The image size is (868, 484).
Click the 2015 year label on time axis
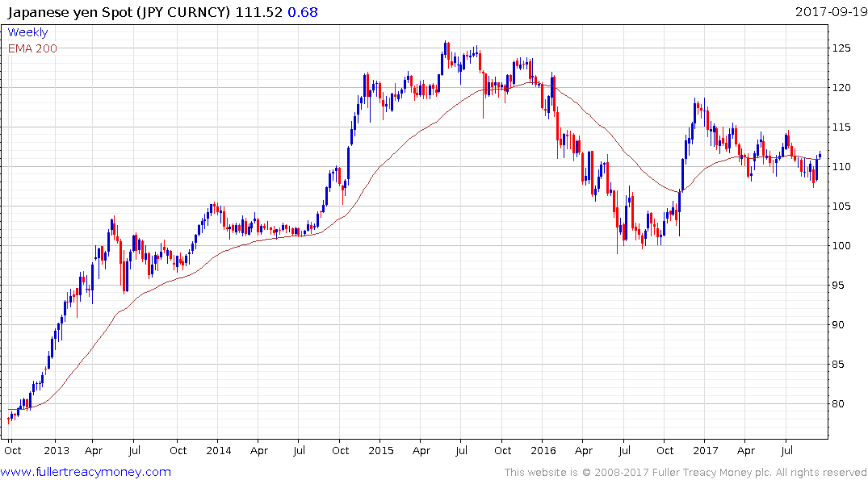381,451
